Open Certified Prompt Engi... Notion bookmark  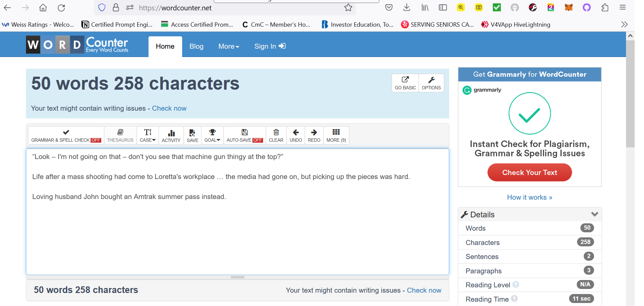117,25
